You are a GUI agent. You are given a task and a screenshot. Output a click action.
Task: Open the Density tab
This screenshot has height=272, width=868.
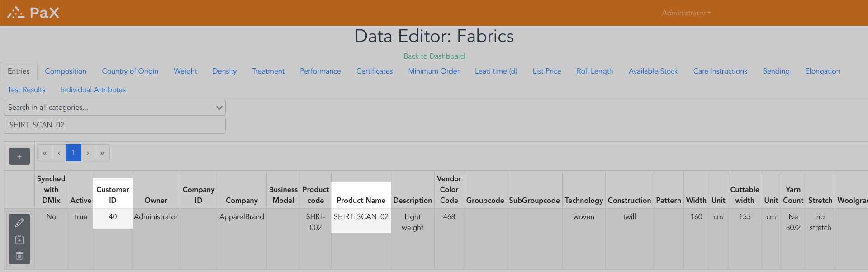224,71
